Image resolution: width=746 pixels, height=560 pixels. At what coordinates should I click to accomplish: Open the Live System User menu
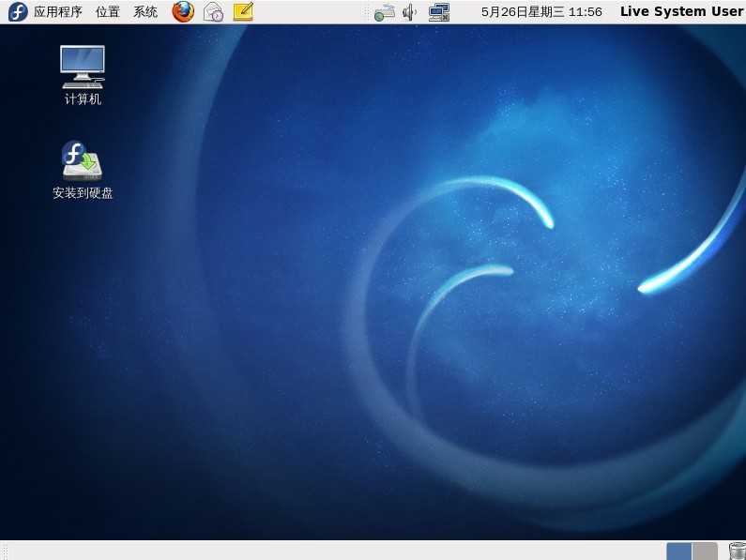(x=681, y=12)
